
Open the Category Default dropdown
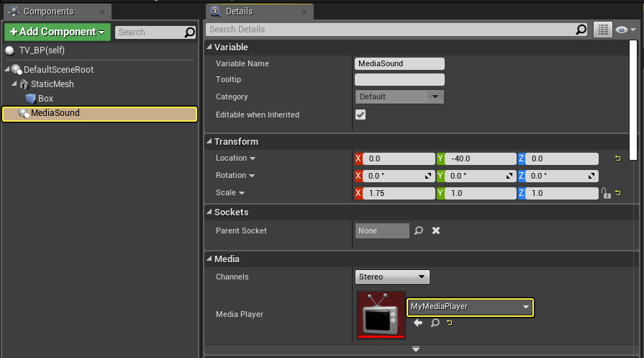399,97
